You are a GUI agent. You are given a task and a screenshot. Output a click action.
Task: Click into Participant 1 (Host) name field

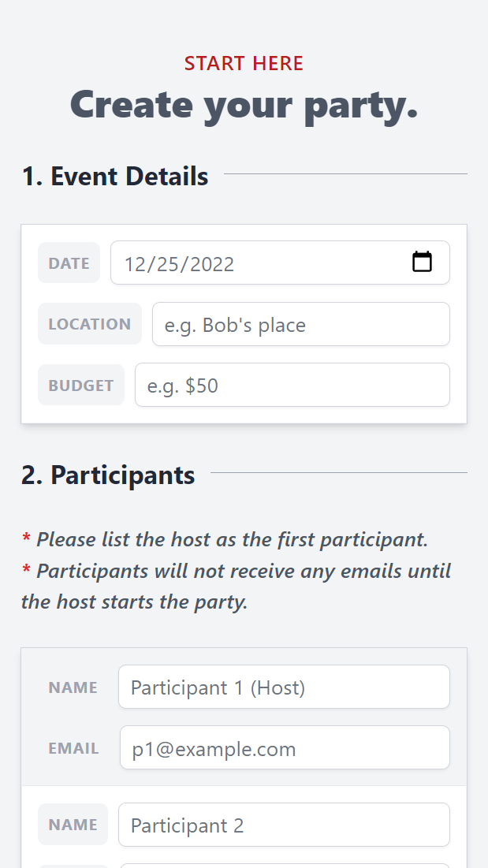click(284, 687)
